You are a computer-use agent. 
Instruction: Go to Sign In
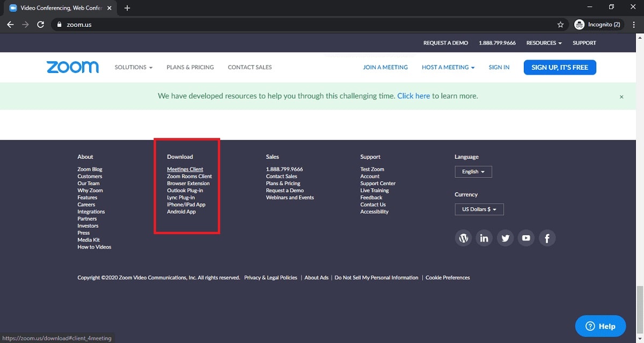pyautogui.click(x=499, y=67)
